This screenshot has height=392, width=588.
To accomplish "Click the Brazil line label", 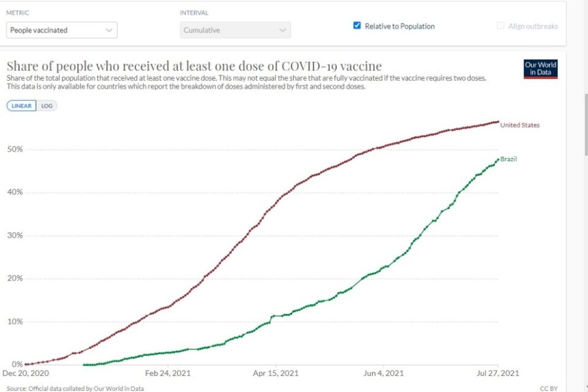I will coord(508,159).
